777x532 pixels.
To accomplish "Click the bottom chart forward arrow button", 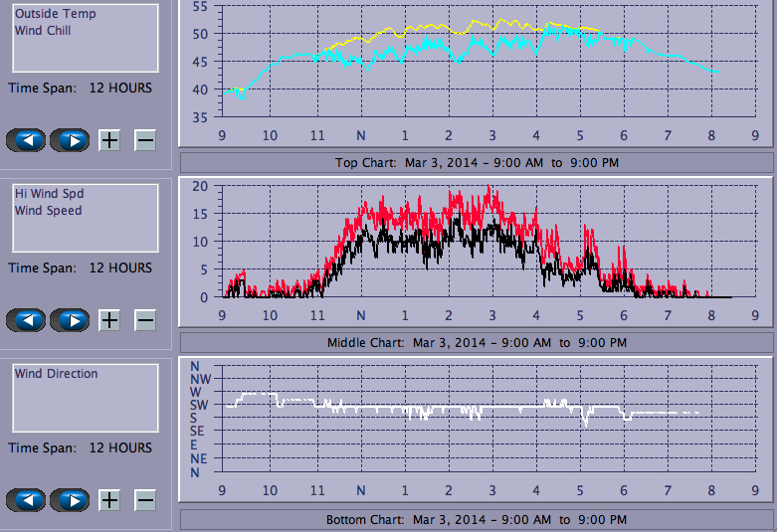I will point(70,500).
